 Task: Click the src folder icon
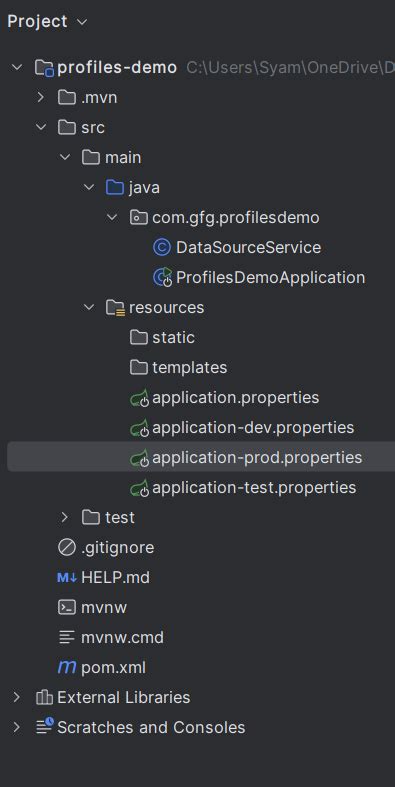click(67, 127)
